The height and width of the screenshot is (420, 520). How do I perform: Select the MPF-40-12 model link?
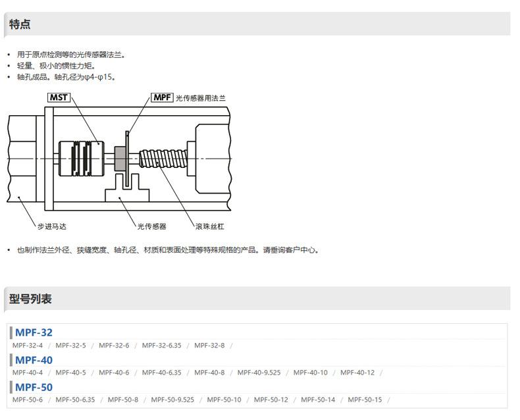click(357, 373)
